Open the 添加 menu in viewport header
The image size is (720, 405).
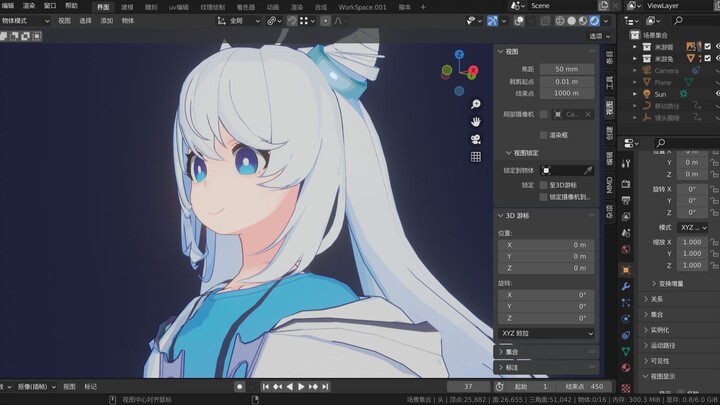click(107, 21)
